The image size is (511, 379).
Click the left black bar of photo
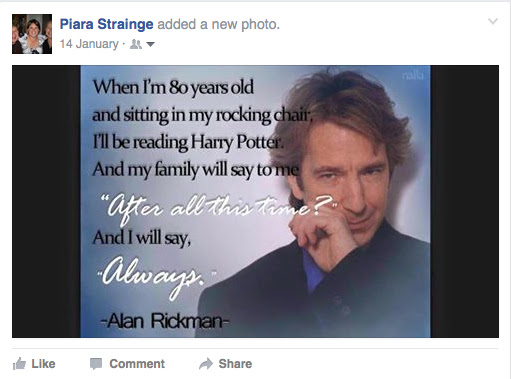[46, 201]
